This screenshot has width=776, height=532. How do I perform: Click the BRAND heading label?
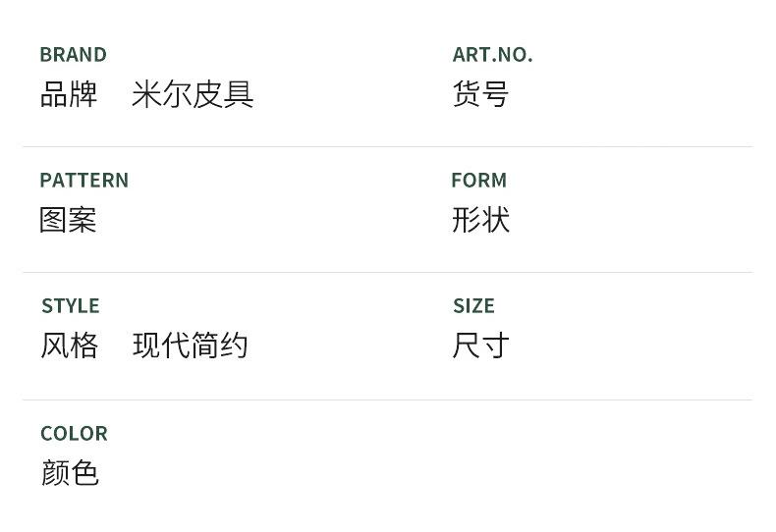point(73,55)
